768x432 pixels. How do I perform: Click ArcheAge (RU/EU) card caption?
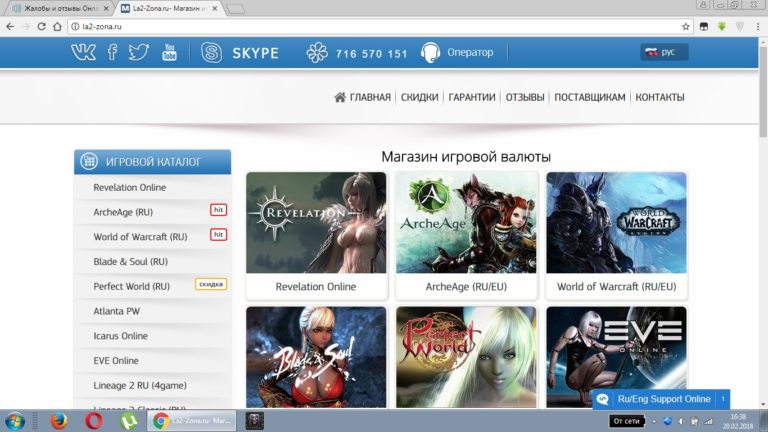466,287
